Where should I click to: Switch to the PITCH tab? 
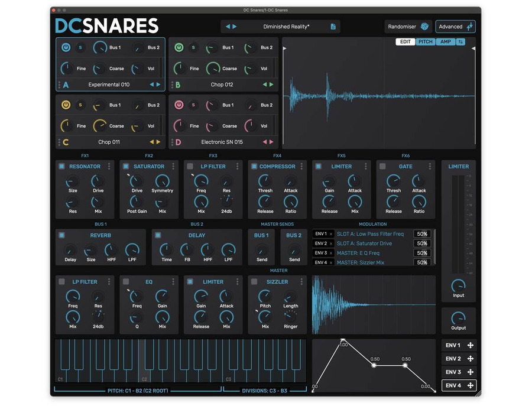pyautogui.click(x=425, y=42)
